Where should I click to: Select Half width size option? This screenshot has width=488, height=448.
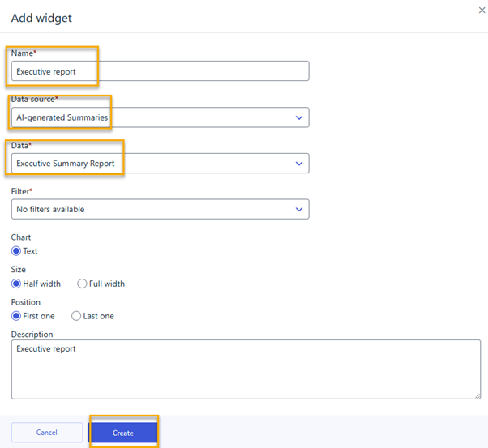pos(16,284)
